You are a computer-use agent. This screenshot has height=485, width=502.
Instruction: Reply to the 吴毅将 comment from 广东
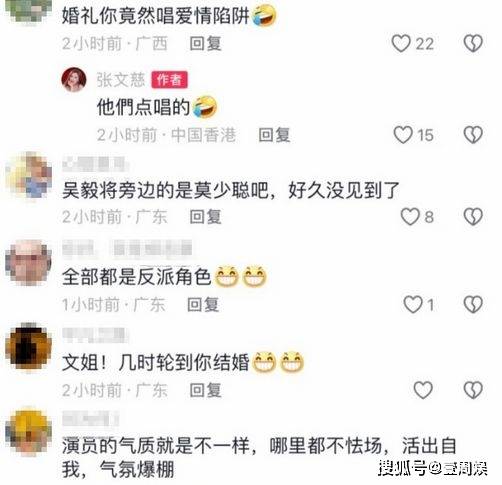pos(205,217)
